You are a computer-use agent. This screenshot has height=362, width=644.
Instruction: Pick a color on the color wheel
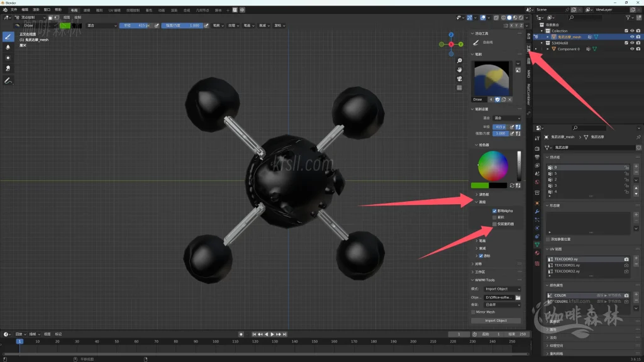click(493, 165)
